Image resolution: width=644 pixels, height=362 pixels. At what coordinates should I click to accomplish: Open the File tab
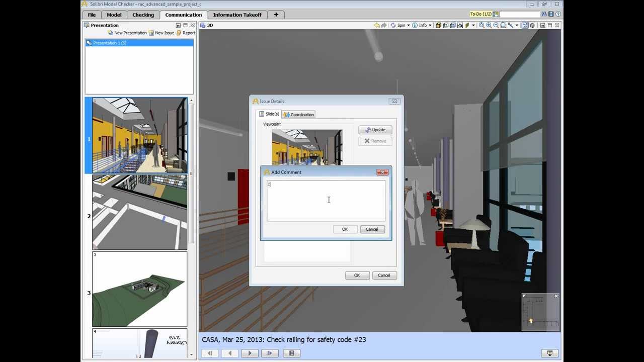(x=92, y=15)
